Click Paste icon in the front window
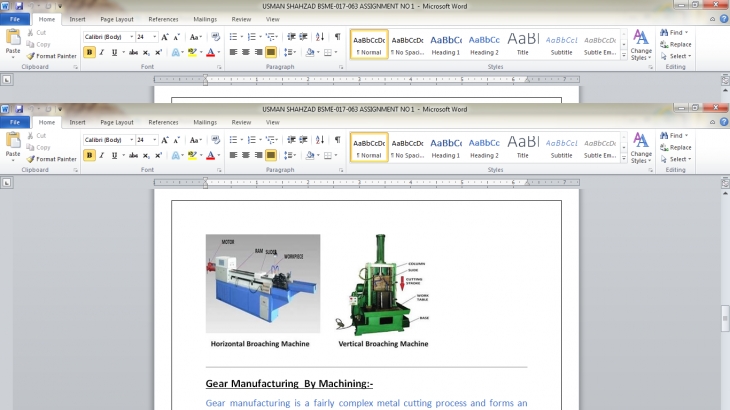The height and width of the screenshot is (410, 730). click(x=13, y=140)
